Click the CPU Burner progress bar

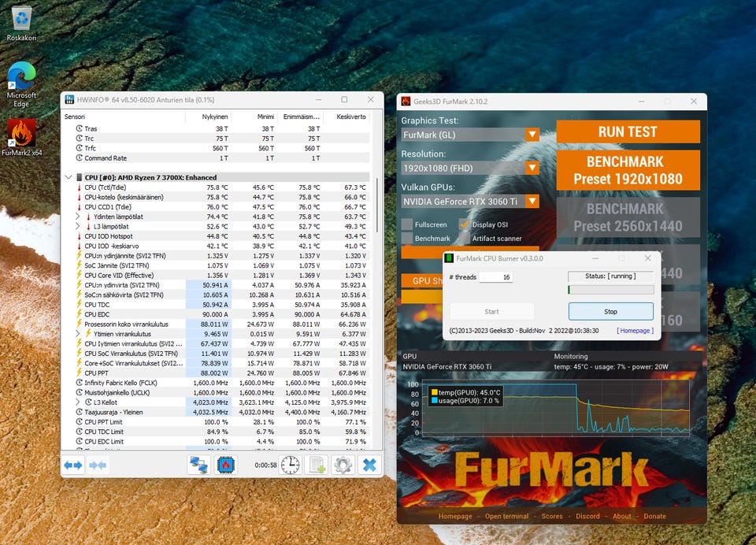611,290
